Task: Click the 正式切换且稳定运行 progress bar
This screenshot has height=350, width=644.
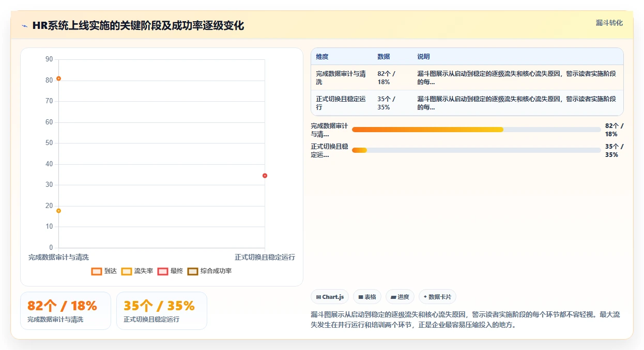Action: (x=476, y=150)
